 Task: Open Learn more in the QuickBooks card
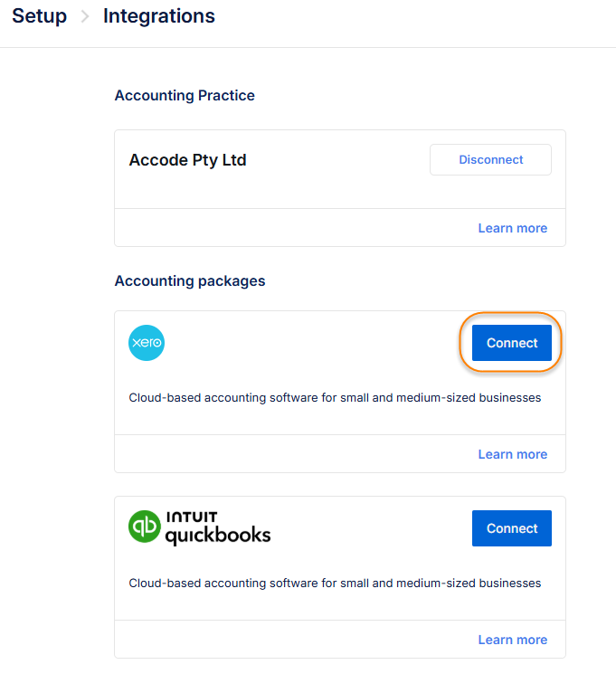coord(512,640)
